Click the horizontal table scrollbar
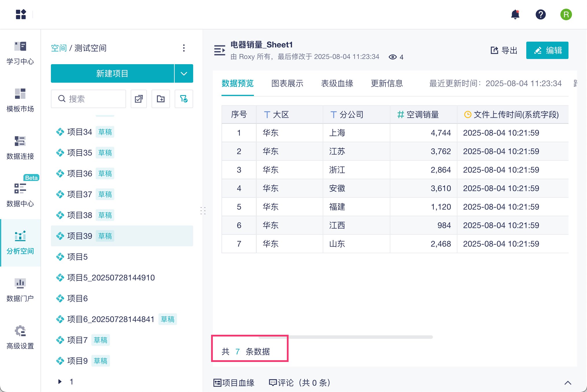The width and height of the screenshot is (587, 392). coord(346,337)
